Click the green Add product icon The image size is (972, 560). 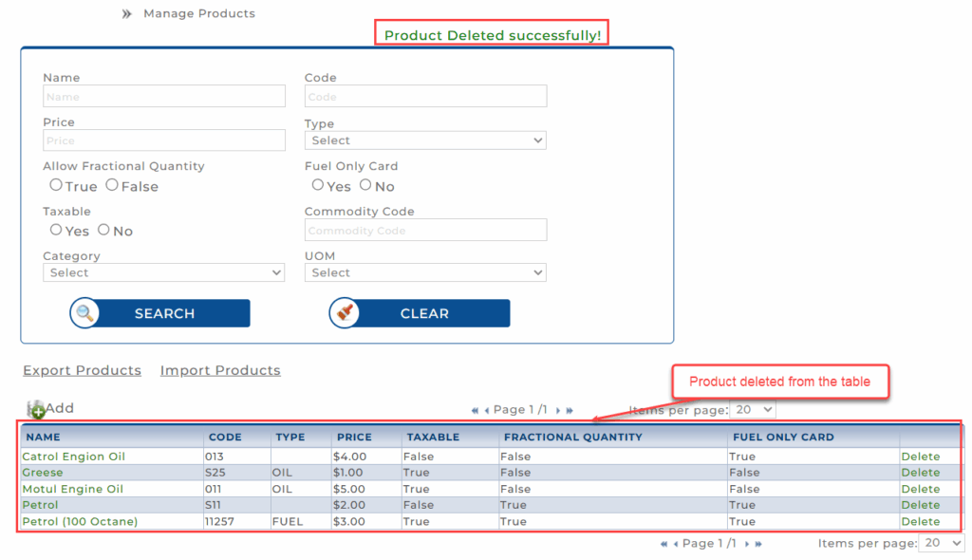click(37, 410)
